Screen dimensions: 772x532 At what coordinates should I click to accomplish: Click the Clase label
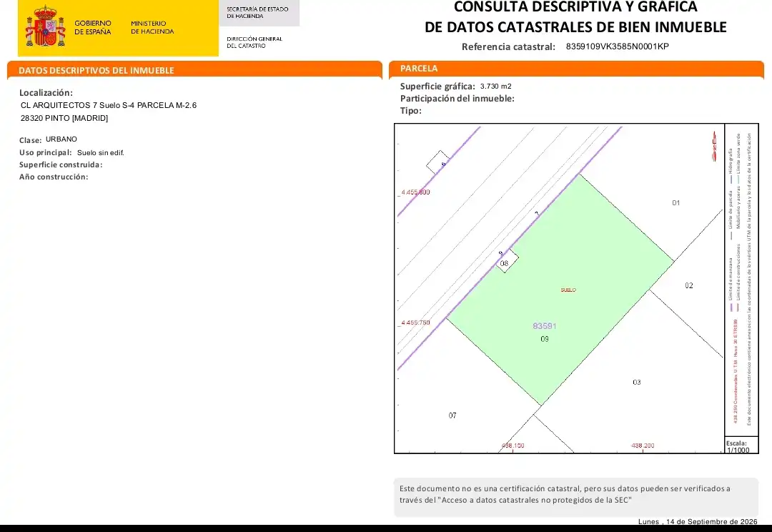tap(31, 140)
